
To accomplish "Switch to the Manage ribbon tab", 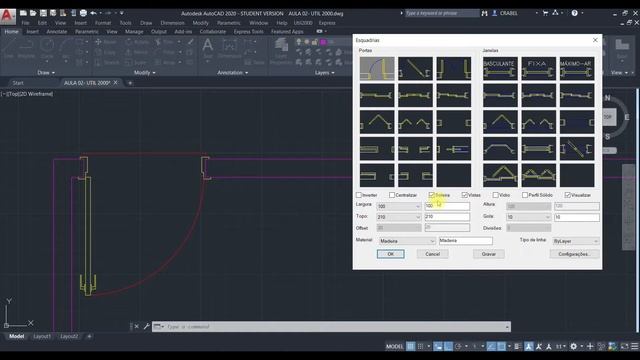I will (134, 31).
